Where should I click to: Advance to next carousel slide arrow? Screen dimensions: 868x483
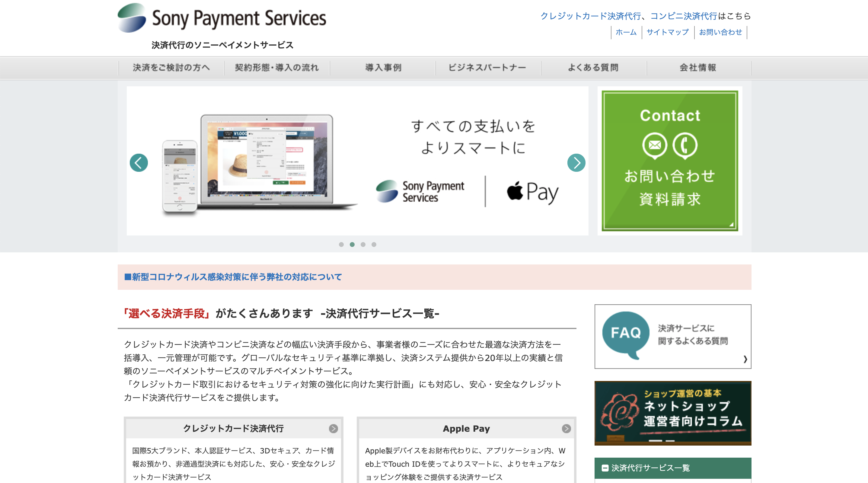point(576,163)
